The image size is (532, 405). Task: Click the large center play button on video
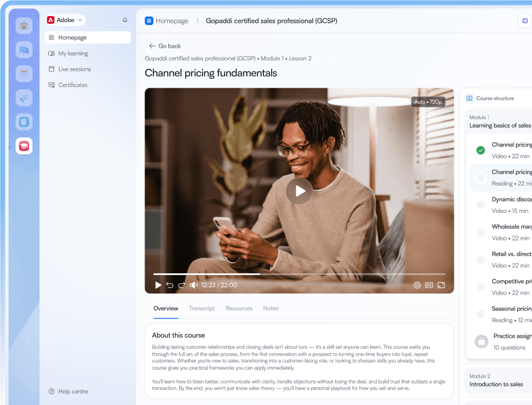299,191
